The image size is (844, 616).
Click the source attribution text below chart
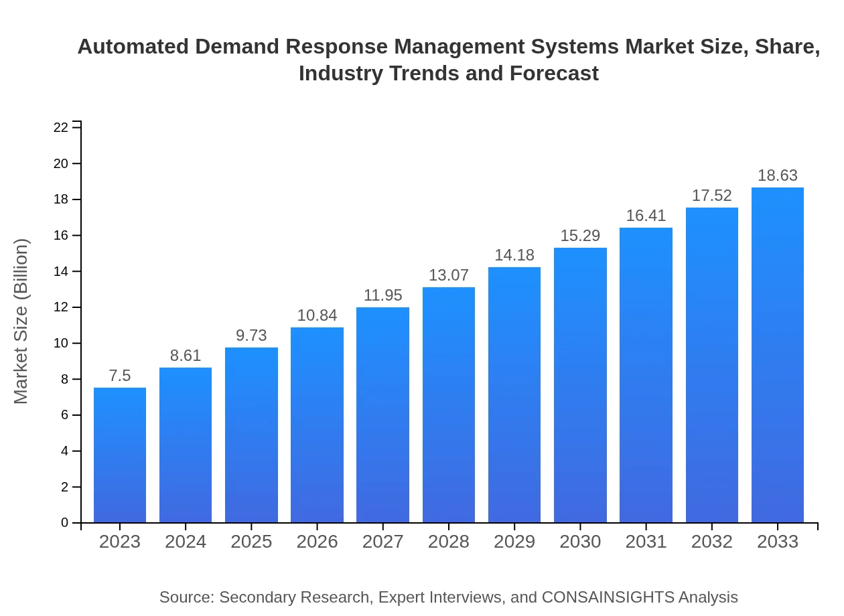448,597
